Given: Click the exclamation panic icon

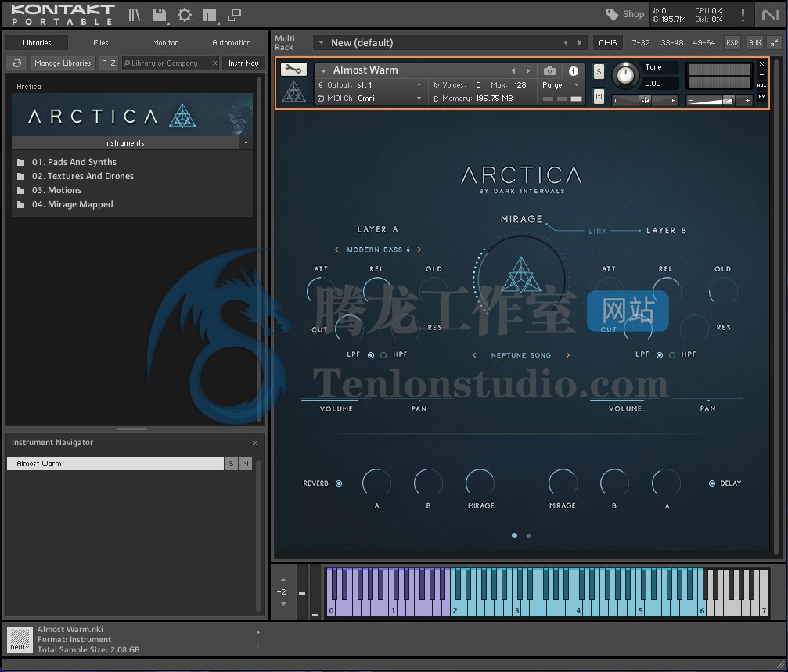Looking at the screenshot, I should pyautogui.click(x=743, y=15).
